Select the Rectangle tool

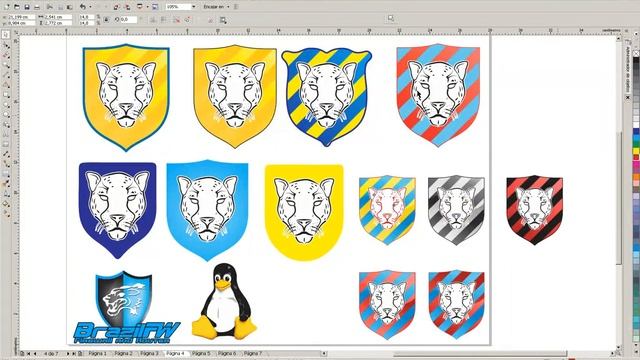tap(6, 94)
